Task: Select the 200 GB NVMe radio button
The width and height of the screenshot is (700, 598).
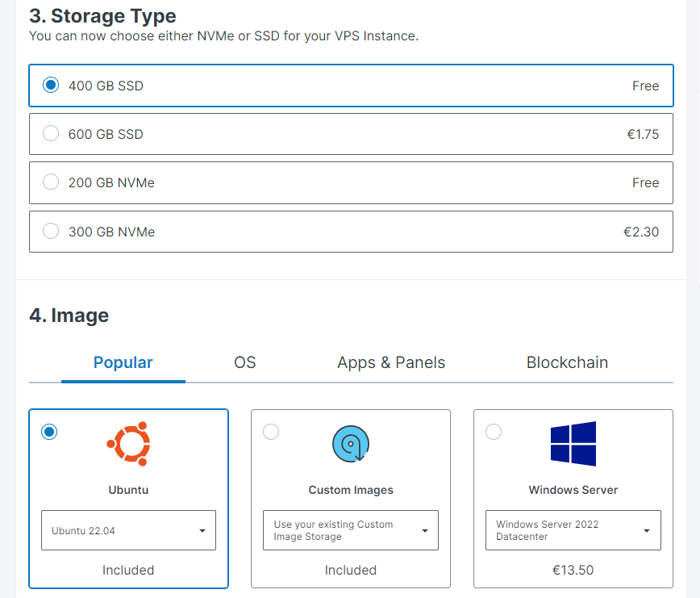Action: pos(51,182)
